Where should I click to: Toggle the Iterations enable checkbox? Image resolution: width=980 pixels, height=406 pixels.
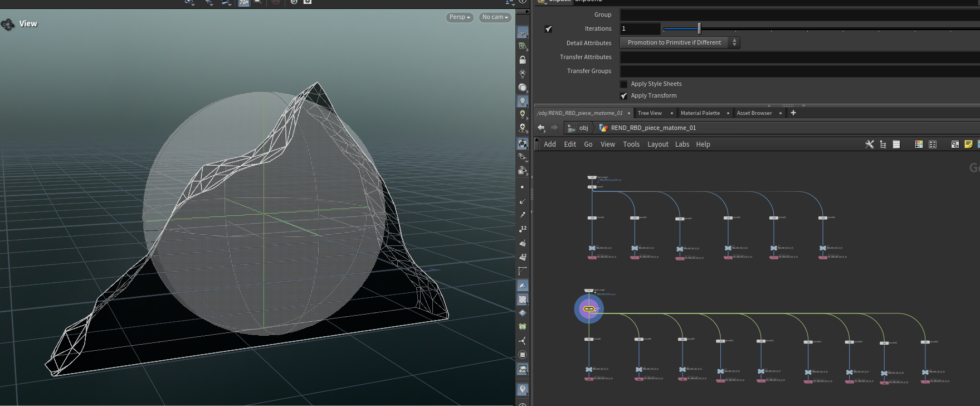coord(549,29)
